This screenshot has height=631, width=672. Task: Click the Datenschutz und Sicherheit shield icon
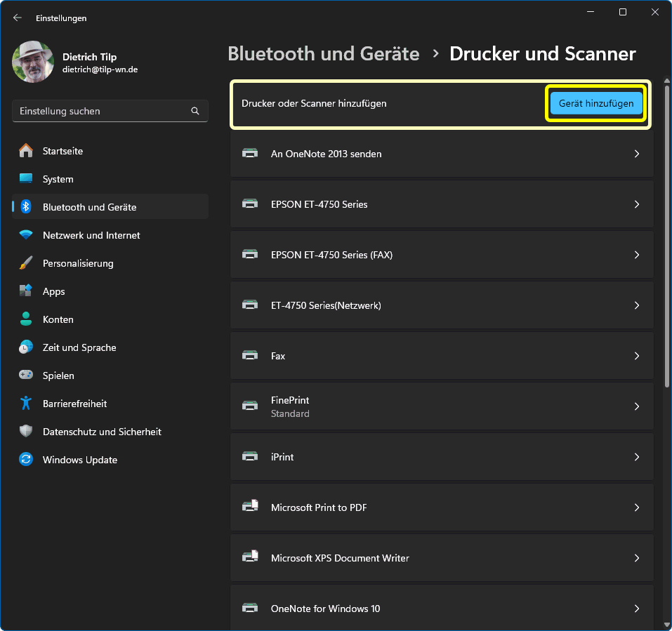26,432
